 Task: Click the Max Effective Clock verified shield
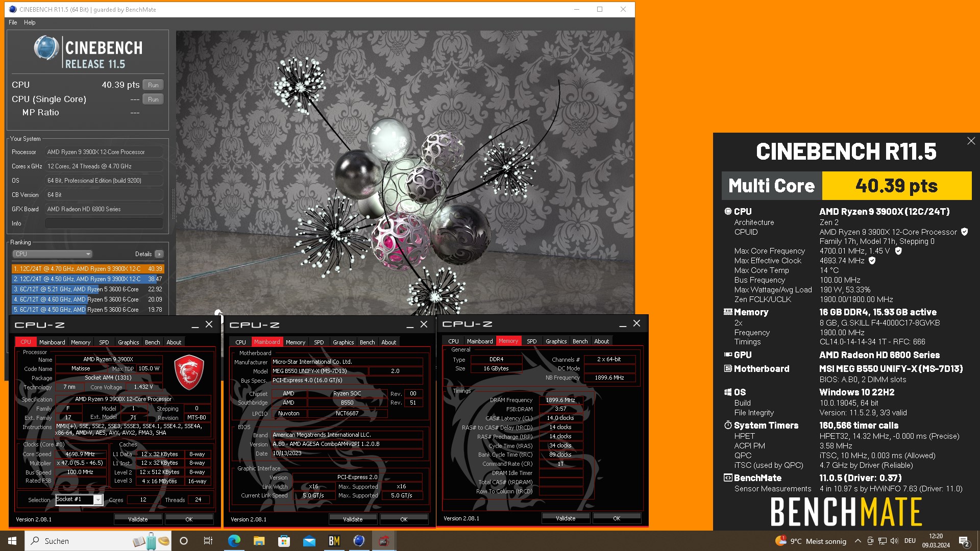coord(872,261)
